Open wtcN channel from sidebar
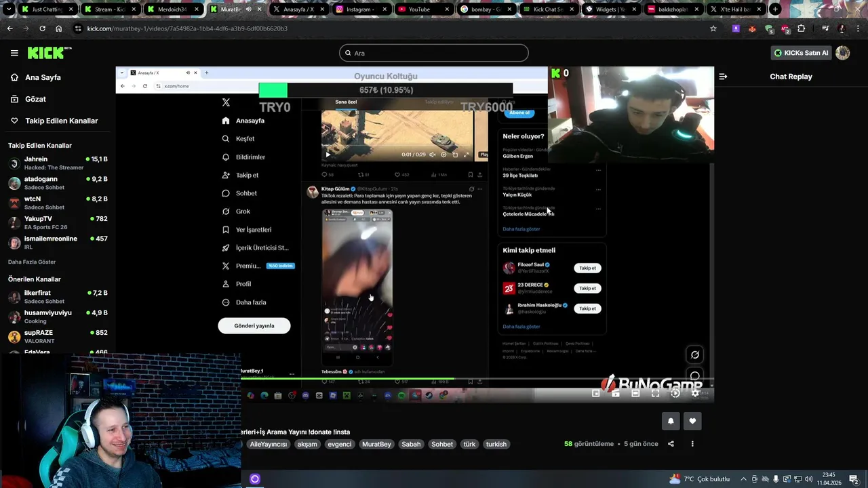This screenshot has height=488, width=868. coord(58,203)
